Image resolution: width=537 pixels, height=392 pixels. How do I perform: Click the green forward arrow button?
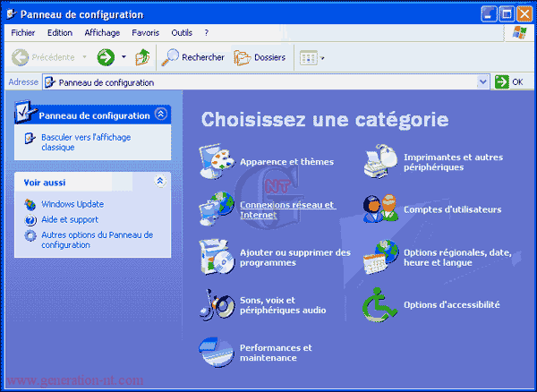(x=106, y=57)
